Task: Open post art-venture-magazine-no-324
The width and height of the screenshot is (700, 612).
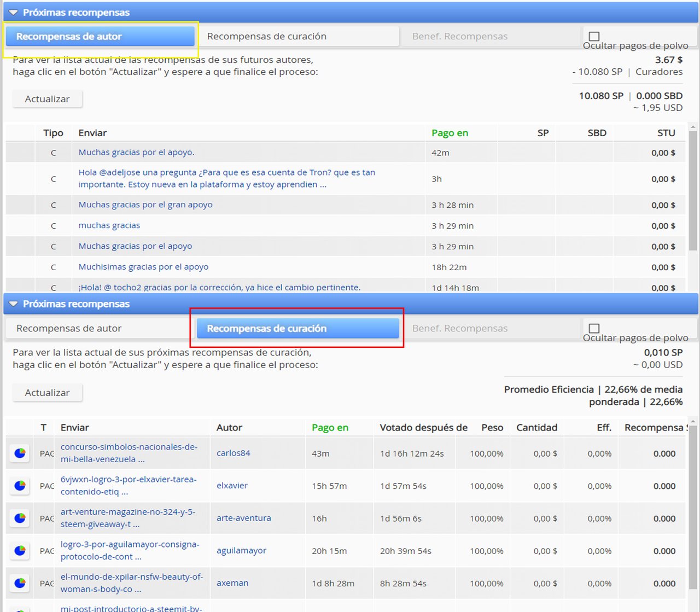Action: point(128,518)
